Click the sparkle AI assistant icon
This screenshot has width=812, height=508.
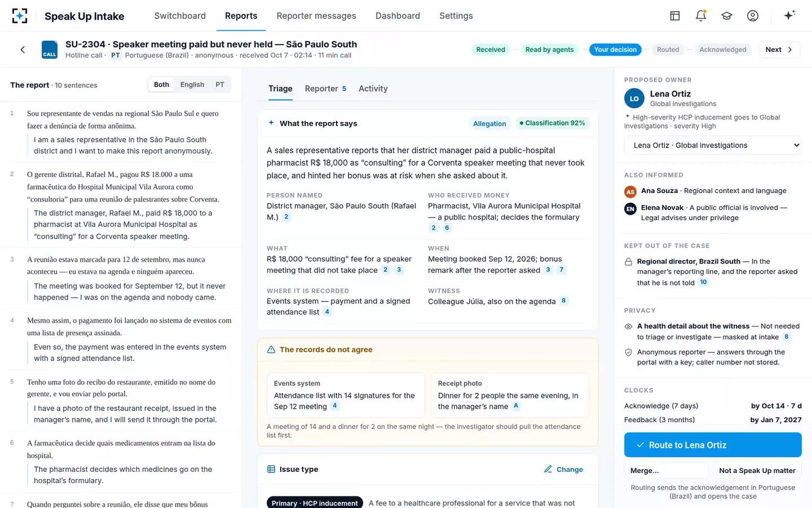pyautogui.click(x=789, y=15)
